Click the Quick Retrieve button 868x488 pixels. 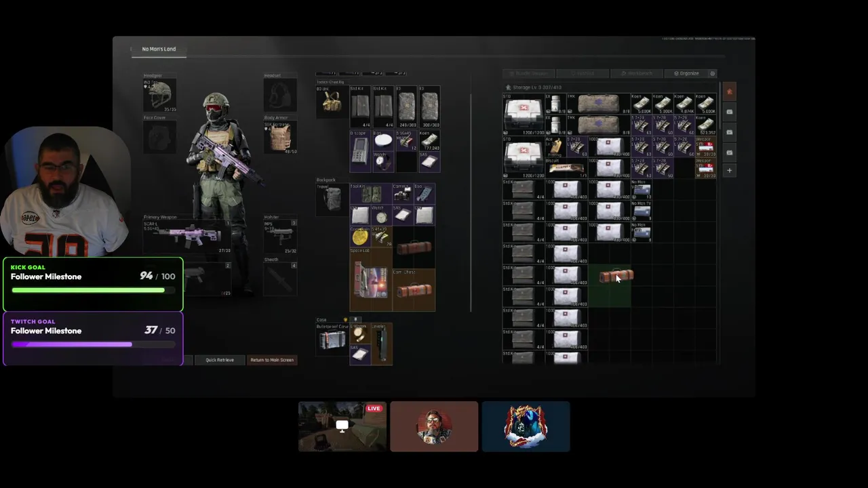click(220, 360)
